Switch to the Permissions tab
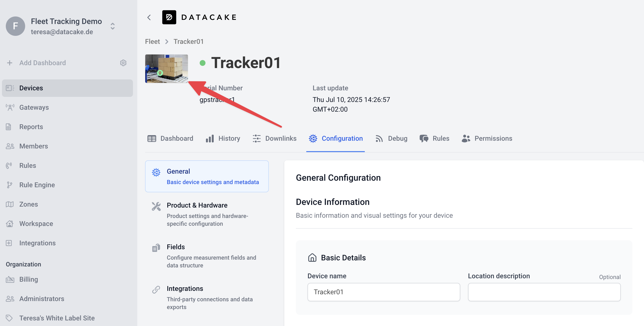 487,139
